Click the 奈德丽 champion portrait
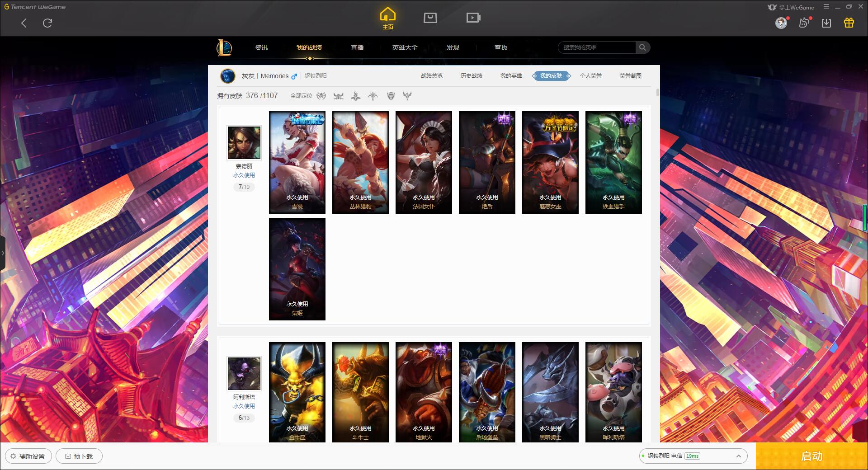 [x=244, y=143]
